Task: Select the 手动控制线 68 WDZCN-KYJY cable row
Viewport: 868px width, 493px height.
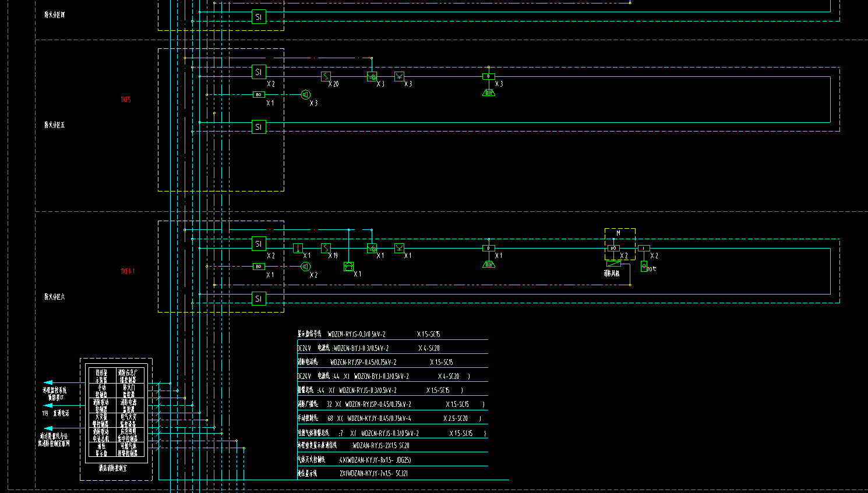Action: (389, 418)
